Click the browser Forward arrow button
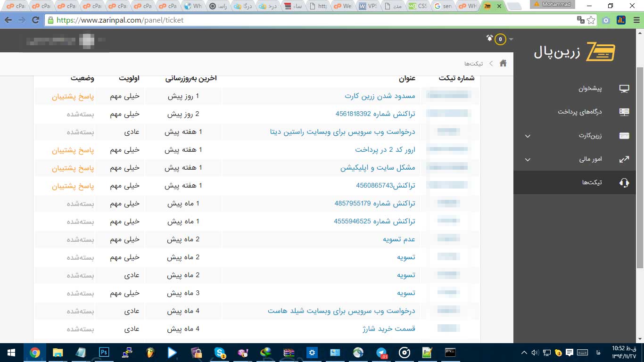 click(22, 20)
